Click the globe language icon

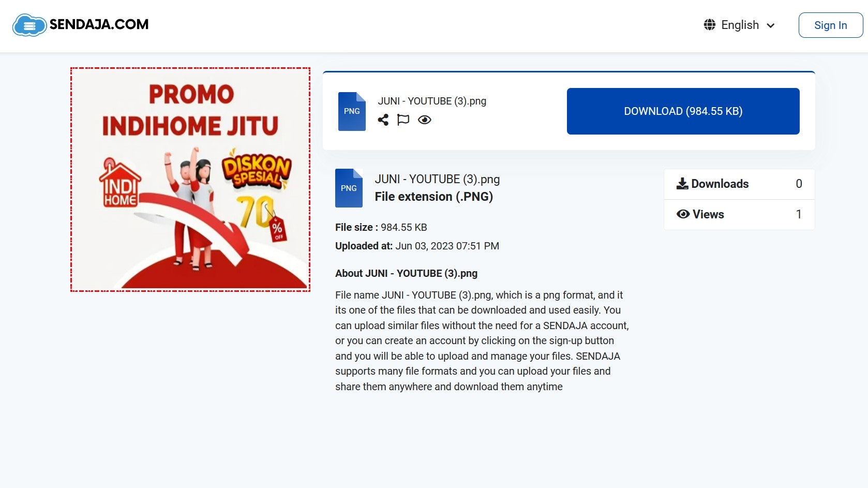coord(710,25)
